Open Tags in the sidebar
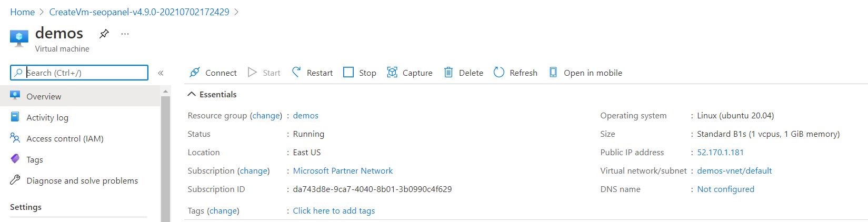The width and height of the screenshot is (868, 222). click(35, 160)
